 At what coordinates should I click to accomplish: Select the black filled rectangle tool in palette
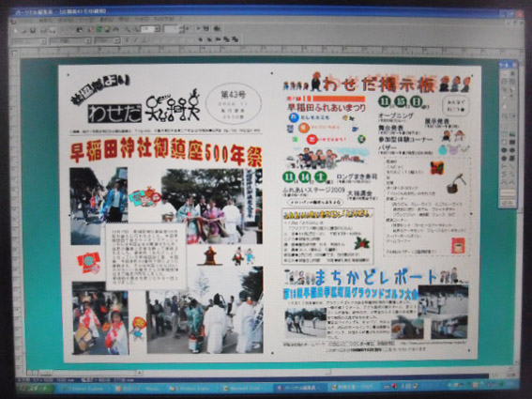pyautogui.click(x=512, y=142)
